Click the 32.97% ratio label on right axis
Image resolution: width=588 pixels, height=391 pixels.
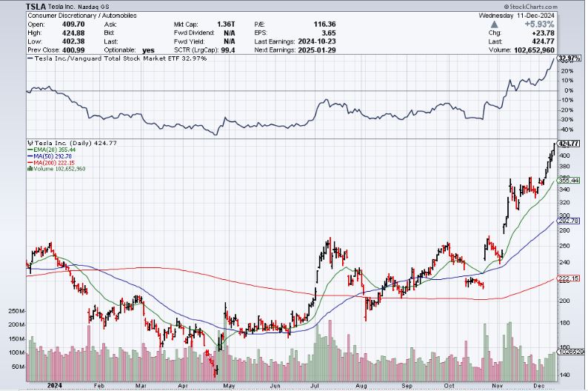coord(569,58)
